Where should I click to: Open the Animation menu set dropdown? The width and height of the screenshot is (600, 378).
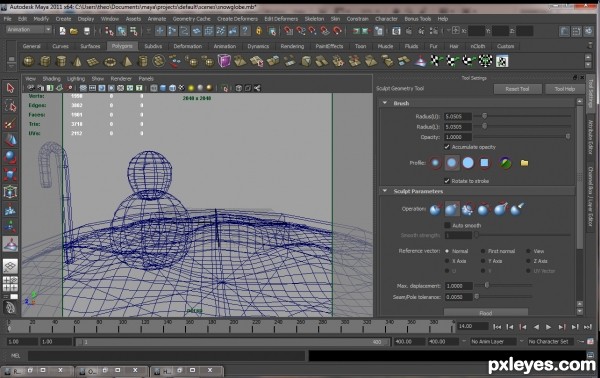click(29, 29)
